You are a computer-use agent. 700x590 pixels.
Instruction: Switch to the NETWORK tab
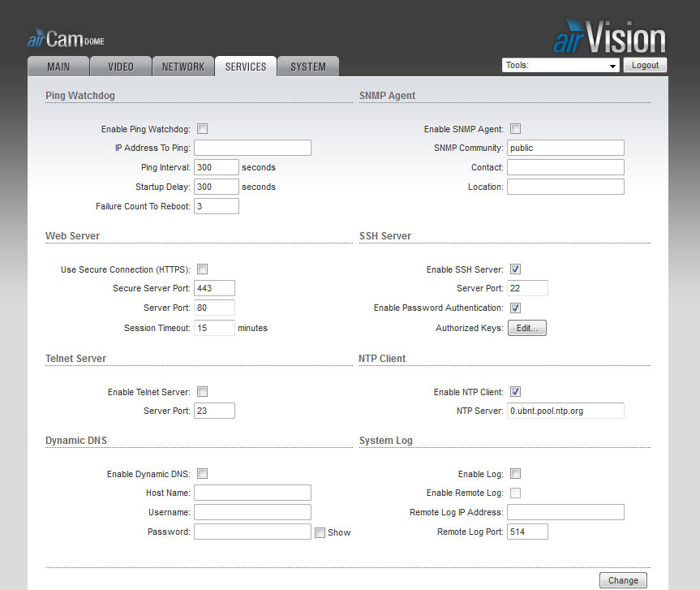pos(183,66)
